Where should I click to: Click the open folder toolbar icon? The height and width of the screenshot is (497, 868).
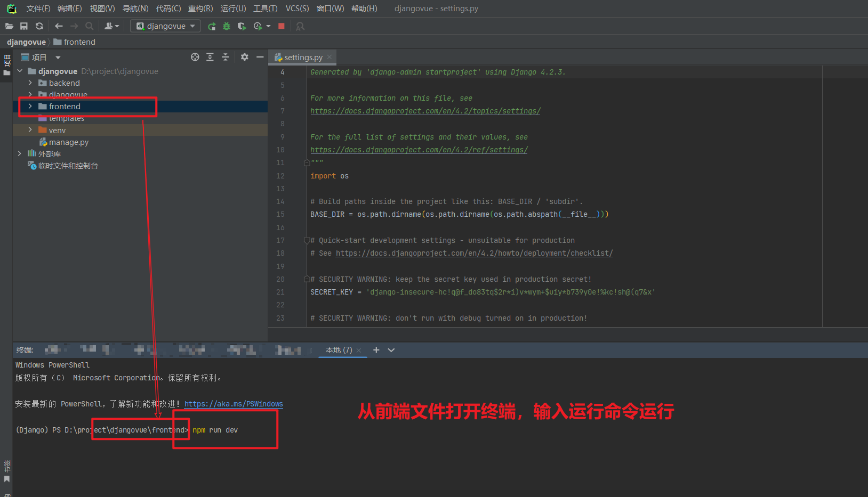tap(9, 26)
